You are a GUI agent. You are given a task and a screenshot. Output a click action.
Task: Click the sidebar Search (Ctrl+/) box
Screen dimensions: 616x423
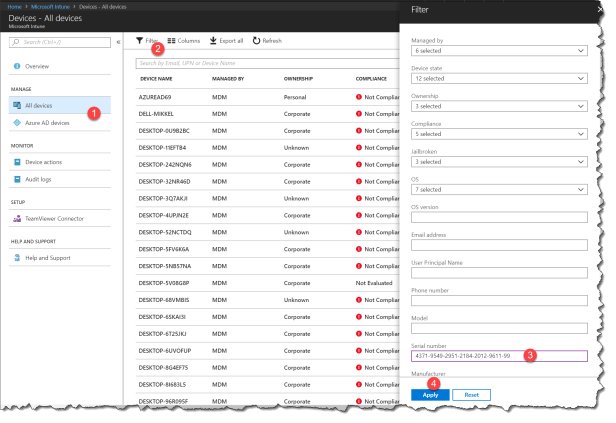tap(60, 42)
